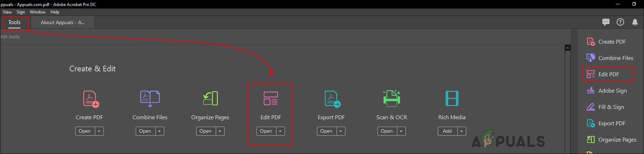This screenshot has width=644, height=154.
Task: Click the Fill & Sign label in the sidebar
Action: tap(611, 107)
